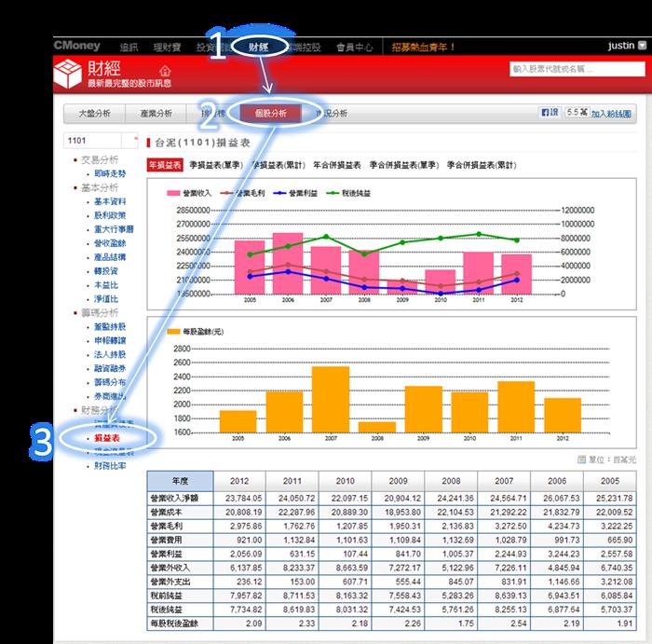652x644 pixels.
Task: Select 年合併損益表 sub-tab
Action: pos(337,165)
